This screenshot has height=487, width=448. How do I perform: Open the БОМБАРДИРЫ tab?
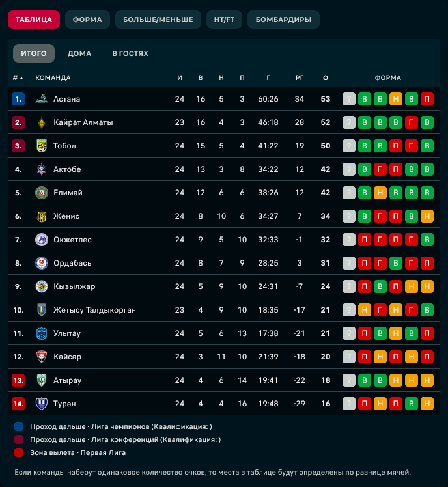(283, 20)
